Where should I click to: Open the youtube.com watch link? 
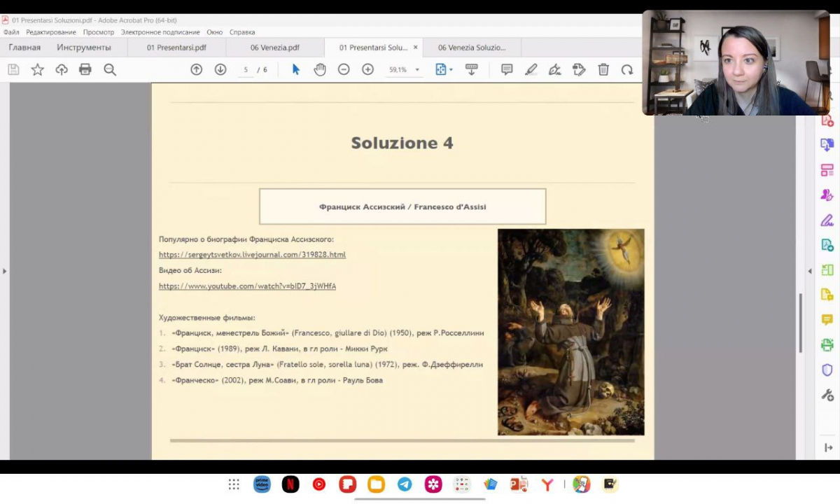(247, 286)
